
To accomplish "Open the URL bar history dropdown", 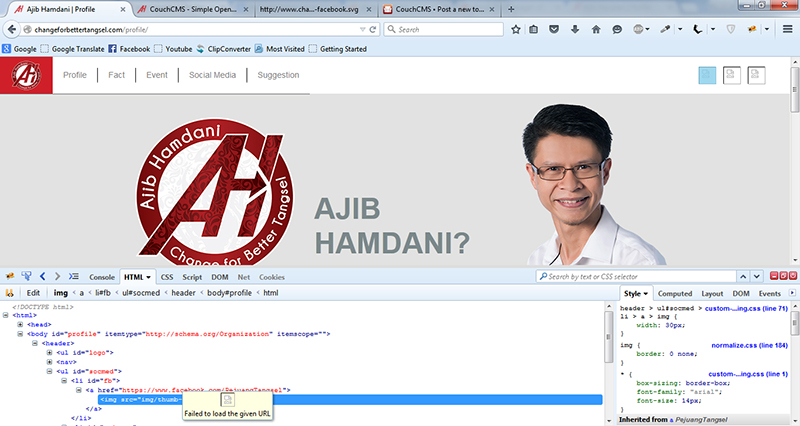I will [x=362, y=30].
